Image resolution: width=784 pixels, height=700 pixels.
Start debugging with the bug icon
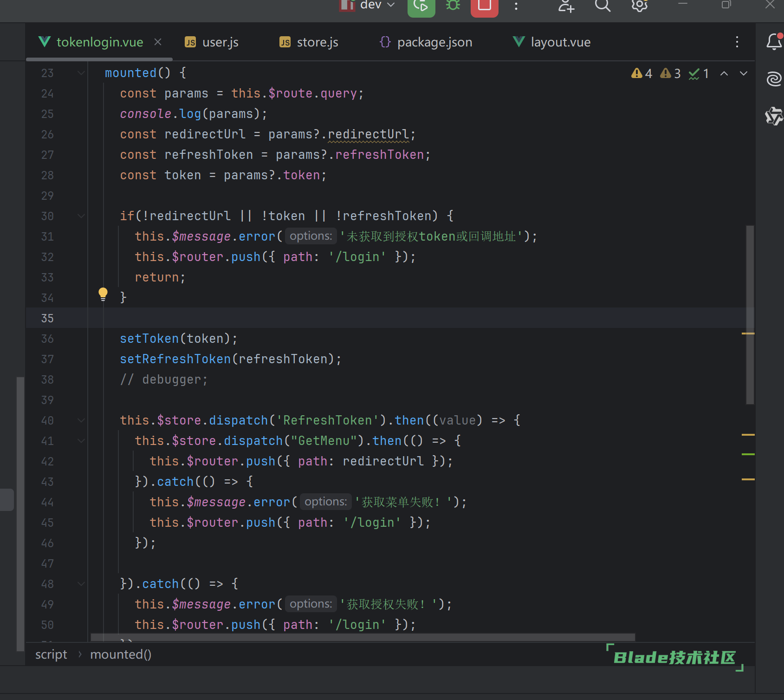[x=453, y=6]
